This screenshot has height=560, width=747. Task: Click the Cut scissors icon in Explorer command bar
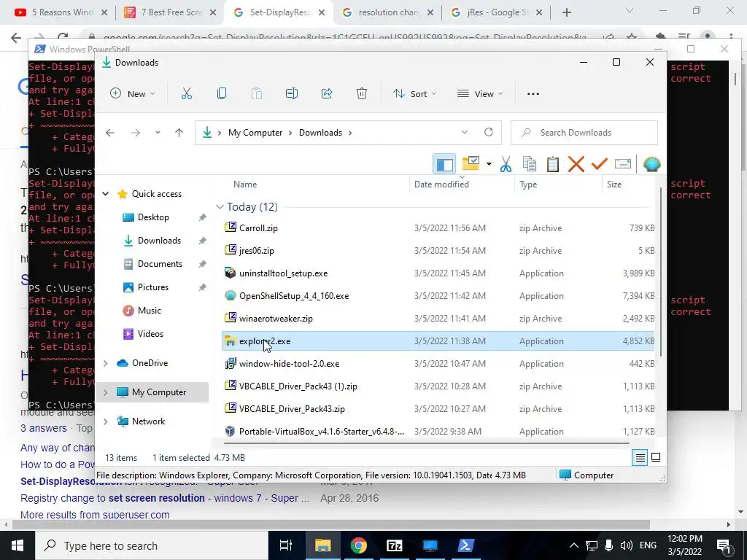[x=186, y=94]
